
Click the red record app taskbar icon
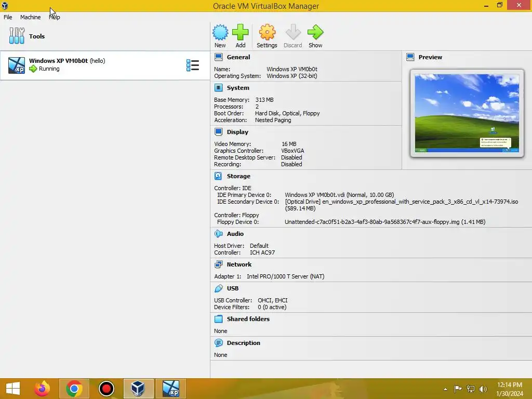106,389
